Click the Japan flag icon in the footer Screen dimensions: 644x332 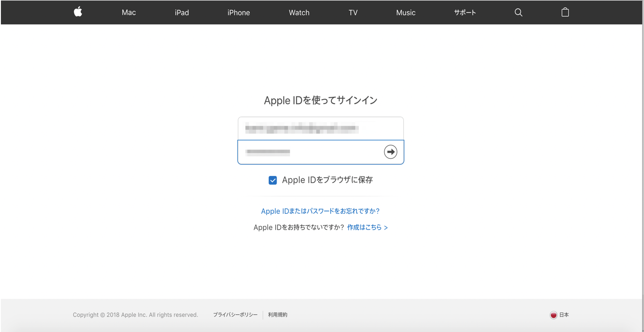coord(553,315)
